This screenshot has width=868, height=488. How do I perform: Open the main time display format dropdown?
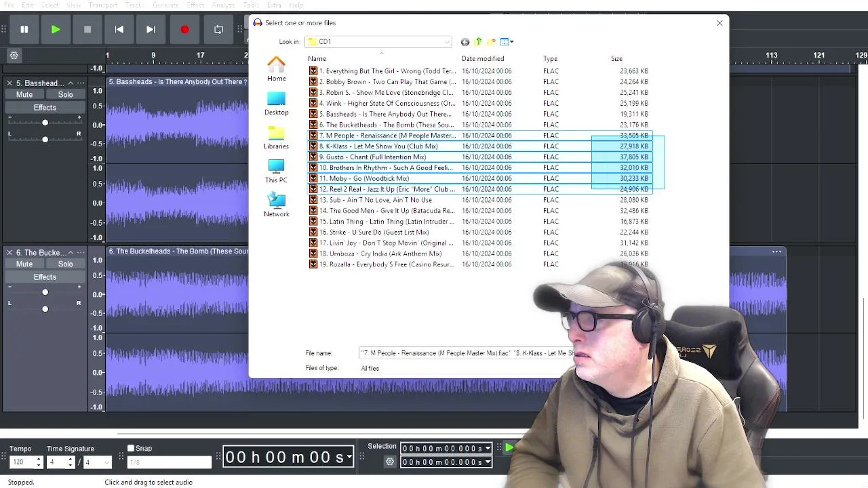[x=349, y=457]
